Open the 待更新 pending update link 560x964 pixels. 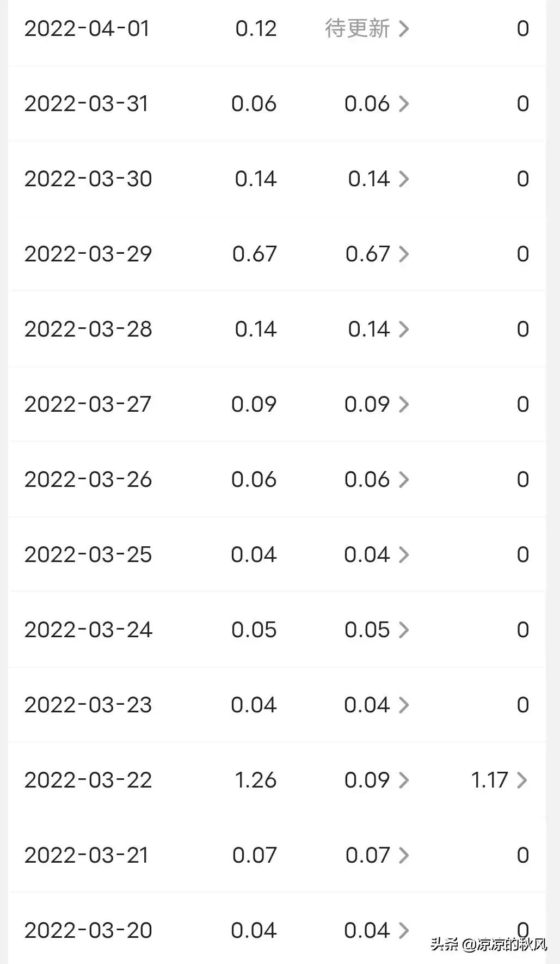click(x=357, y=29)
